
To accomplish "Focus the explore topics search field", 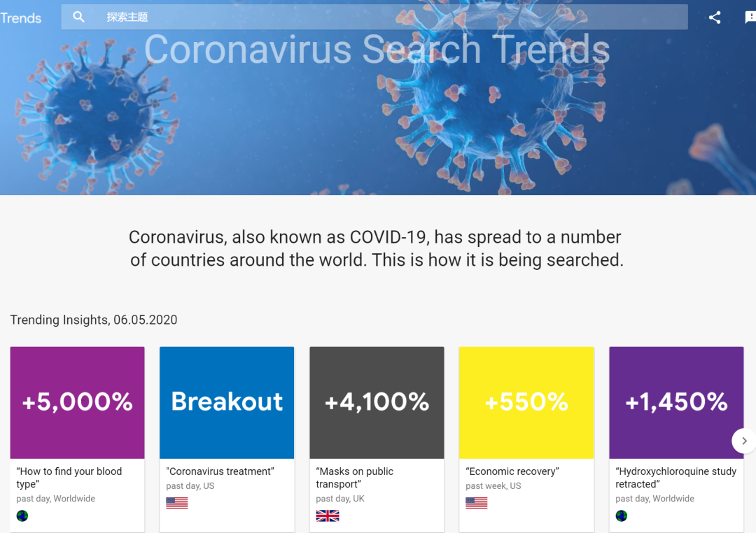I will pyautogui.click(x=374, y=17).
